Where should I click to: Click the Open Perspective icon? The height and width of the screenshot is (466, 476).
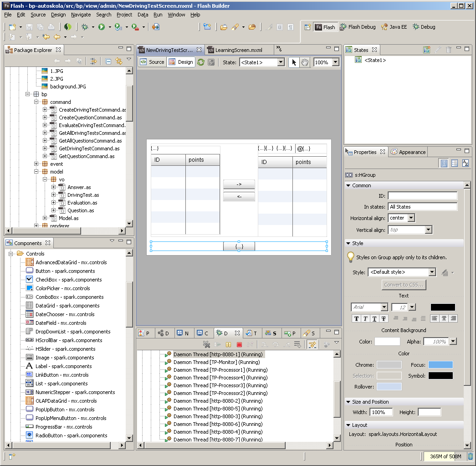pyautogui.click(x=307, y=27)
